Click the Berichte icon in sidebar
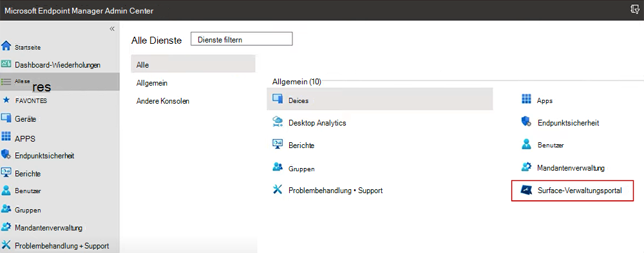This screenshot has width=644, height=253. [x=6, y=173]
